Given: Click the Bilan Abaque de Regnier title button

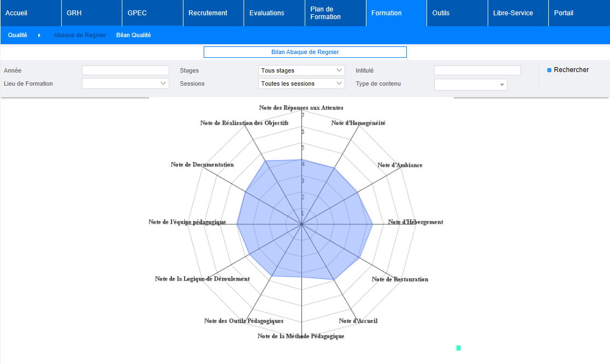Looking at the screenshot, I should click(x=305, y=52).
